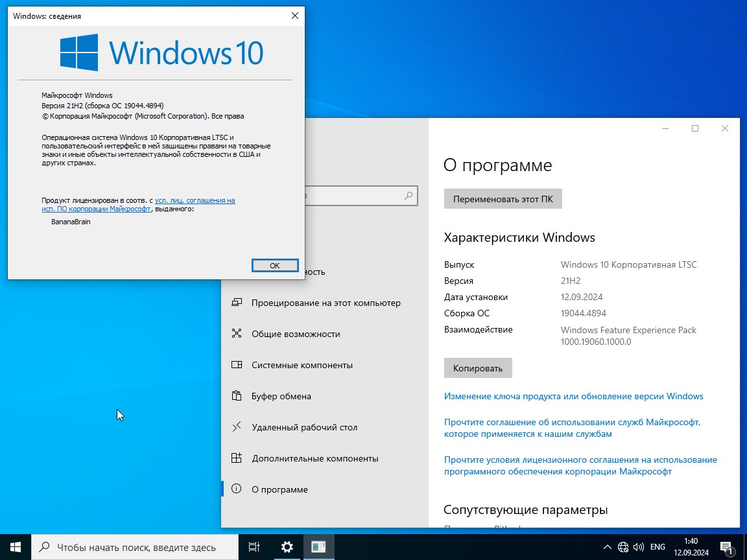Viewport: 747px width, 560px height.
Task: Open the notification center icon
Action: pyautogui.click(x=726, y=547)
